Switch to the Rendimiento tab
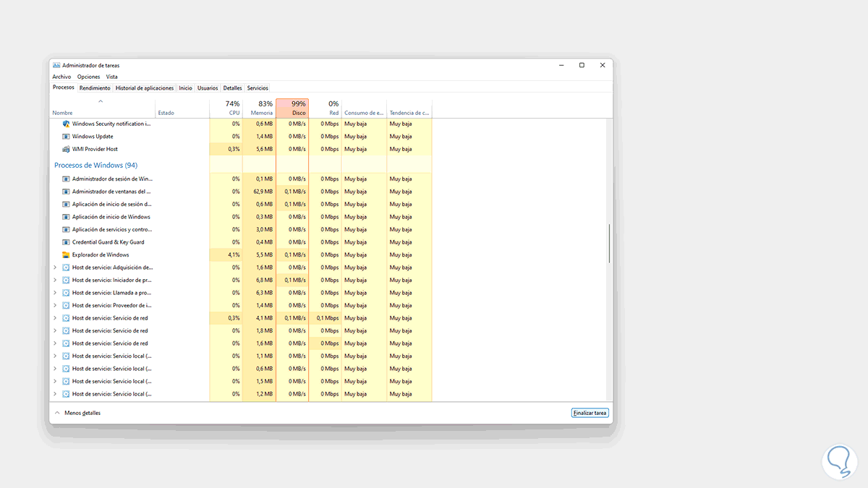The width and height of the screenshot is (868, 488). (95, 88)
